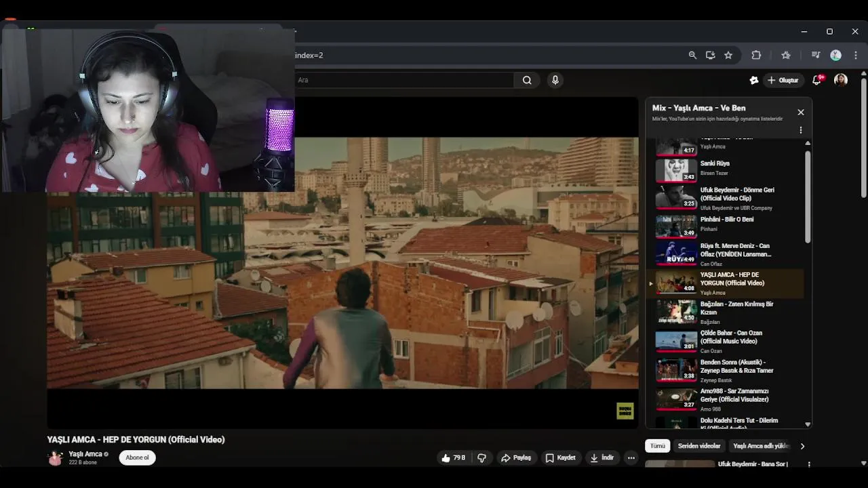Select the Seriden videolar chip

pos(699,446)
